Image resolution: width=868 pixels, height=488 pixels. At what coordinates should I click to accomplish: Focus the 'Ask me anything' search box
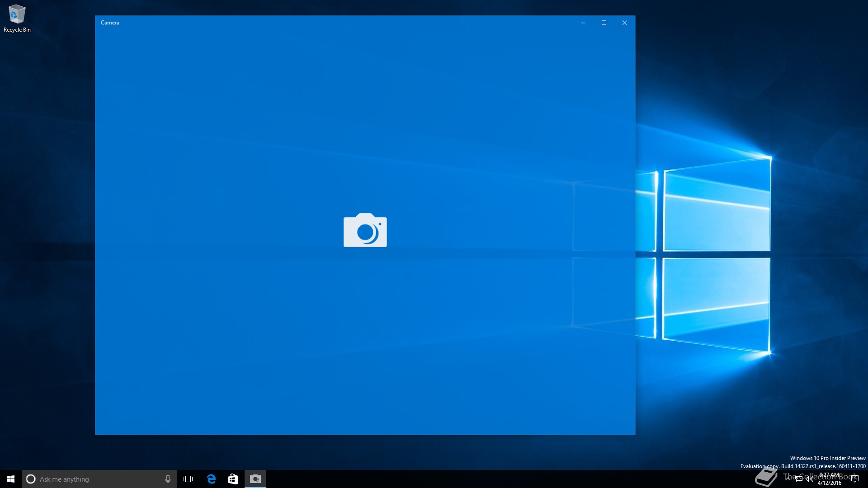tap(99, 479)
